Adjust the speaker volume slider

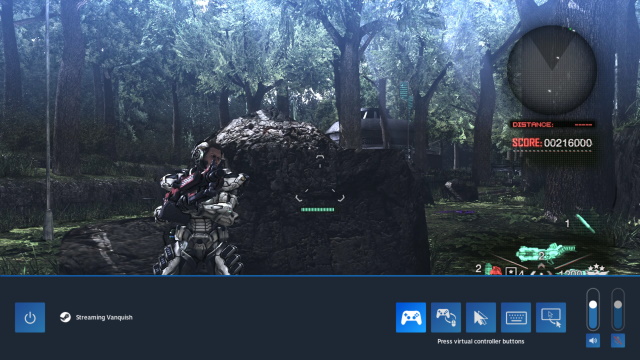(x=593, y=309)
